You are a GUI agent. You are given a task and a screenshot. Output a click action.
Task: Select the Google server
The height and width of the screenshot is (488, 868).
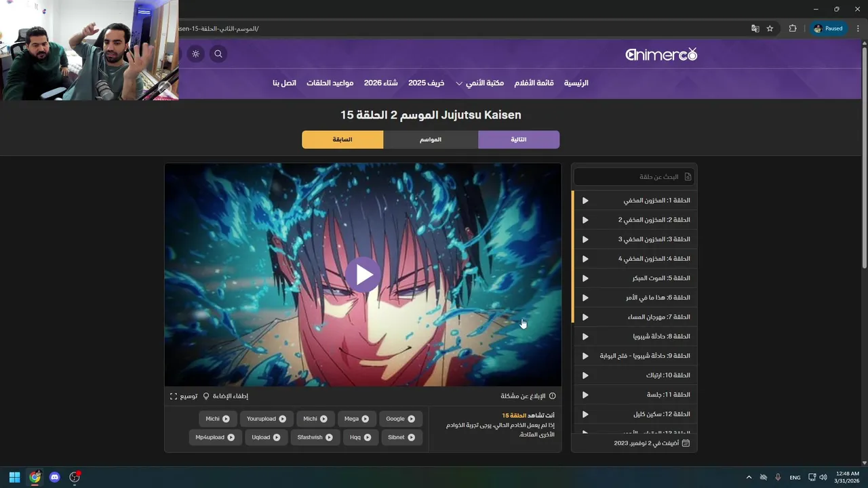[401, 419]
